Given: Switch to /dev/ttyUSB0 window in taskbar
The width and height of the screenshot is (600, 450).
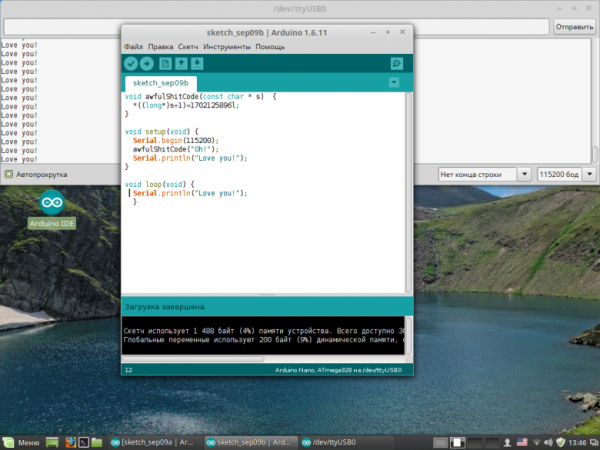Looking at the screenshot, I should (346, 443).
